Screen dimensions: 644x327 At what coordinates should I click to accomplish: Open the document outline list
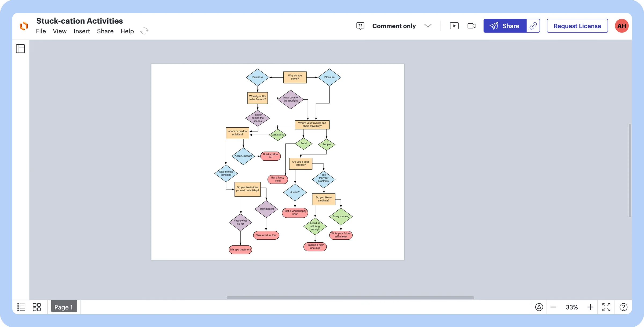pos(21,307)
